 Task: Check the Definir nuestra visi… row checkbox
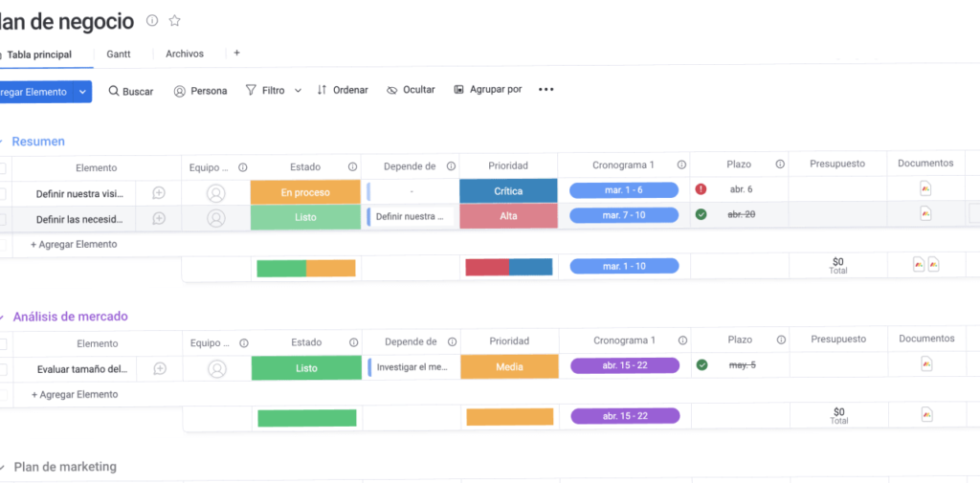[x=3, y=193]
